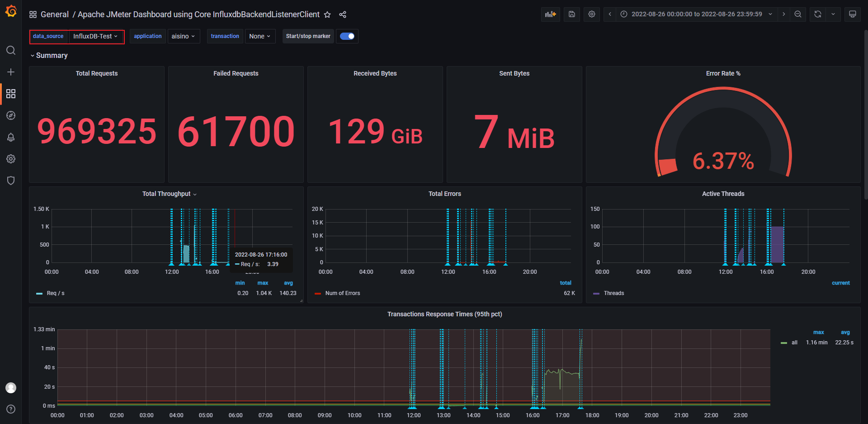Sort Active Threads legend by current

[x=841, y=283]
